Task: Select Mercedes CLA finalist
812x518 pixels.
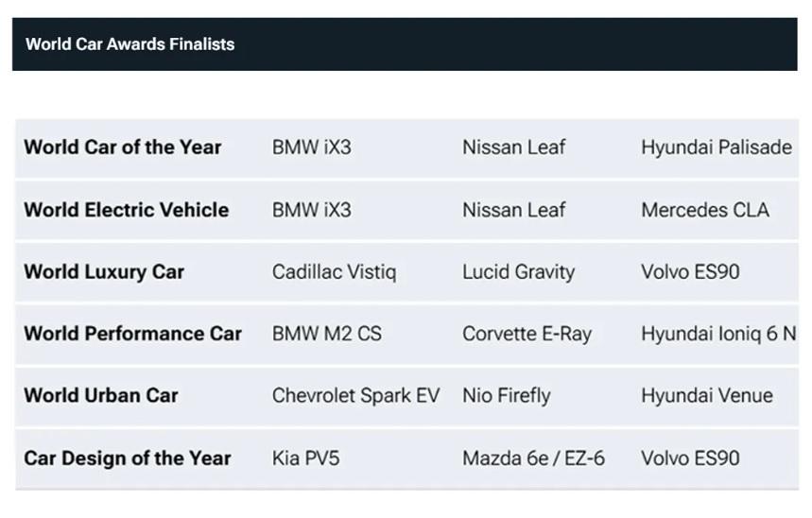Action: (x=705, y=210)
